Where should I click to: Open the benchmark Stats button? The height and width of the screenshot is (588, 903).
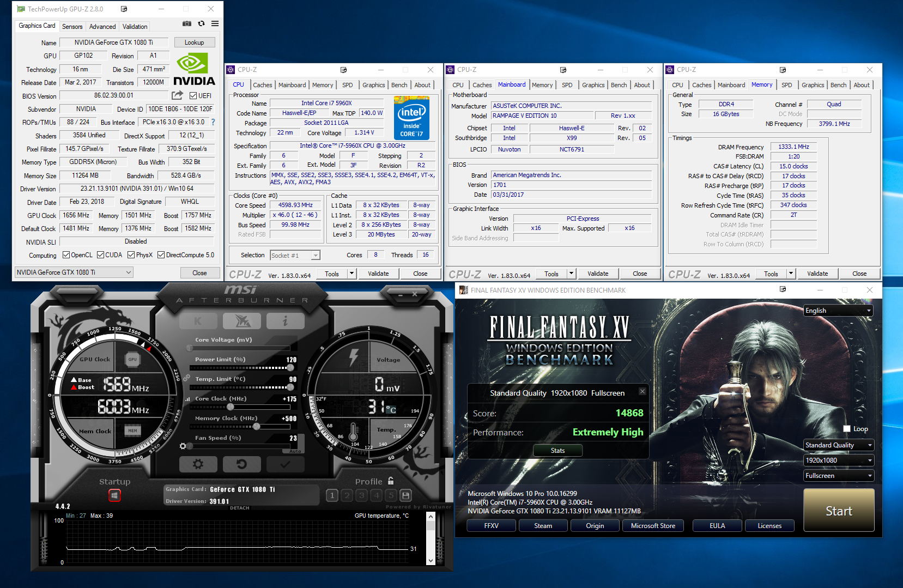557,450
